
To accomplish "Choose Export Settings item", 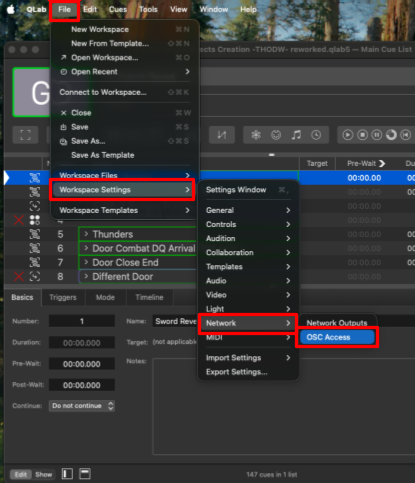I will click(248, 372).
